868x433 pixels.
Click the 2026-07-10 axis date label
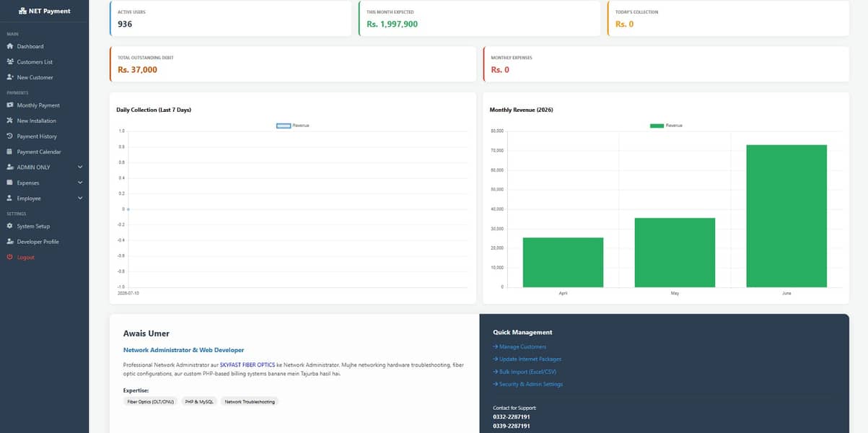[x=128, y=293]
